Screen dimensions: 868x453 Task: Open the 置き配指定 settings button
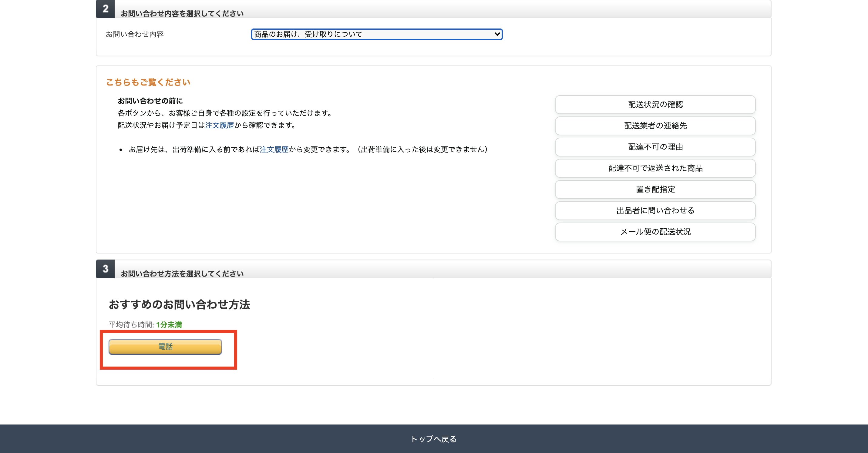pyautogui.click(x=655, y=189)
